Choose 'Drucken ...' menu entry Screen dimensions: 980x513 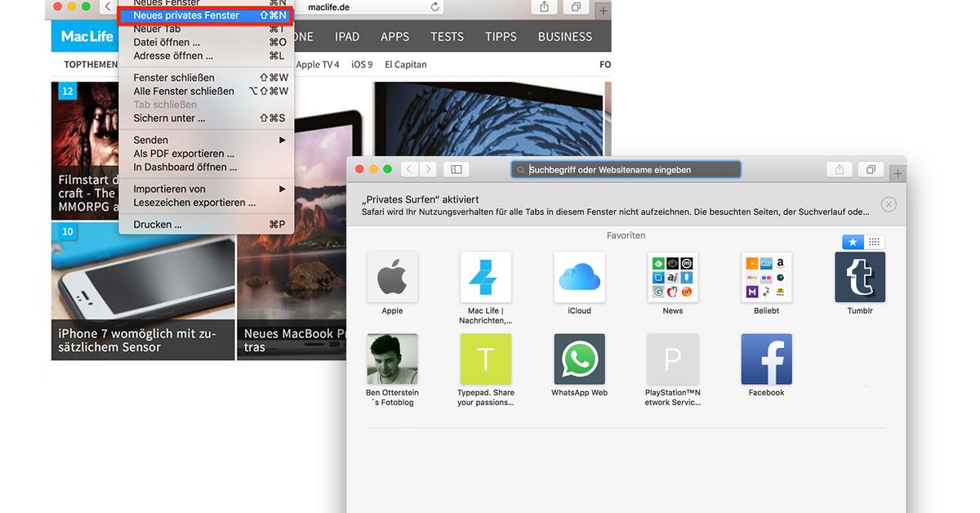[207, 224]
